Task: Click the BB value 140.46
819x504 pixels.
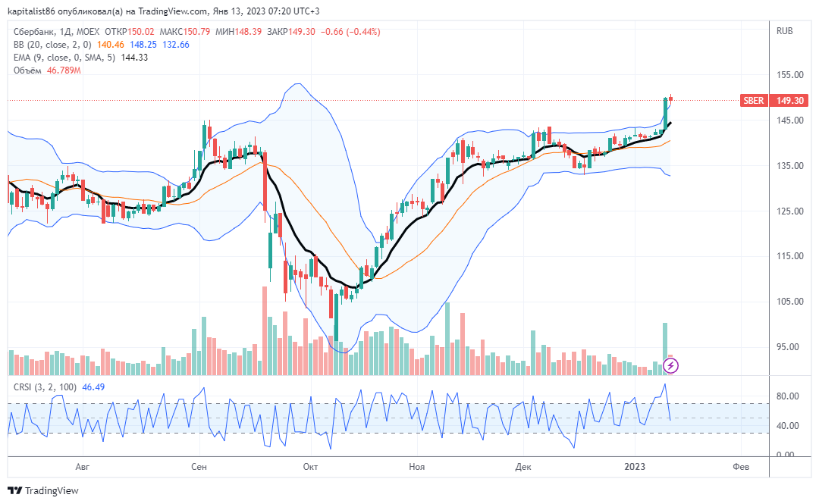Action: (111, 45)
